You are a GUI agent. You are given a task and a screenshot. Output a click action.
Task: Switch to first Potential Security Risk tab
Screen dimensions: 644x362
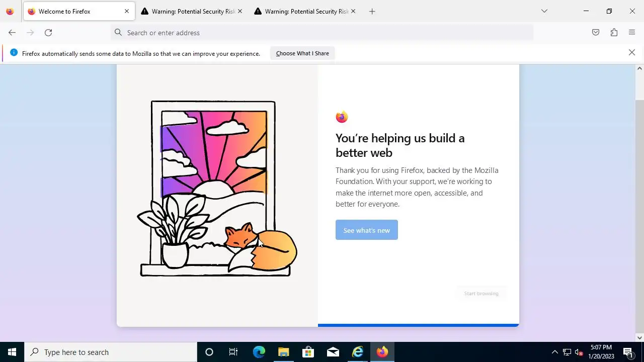[192, 11]
